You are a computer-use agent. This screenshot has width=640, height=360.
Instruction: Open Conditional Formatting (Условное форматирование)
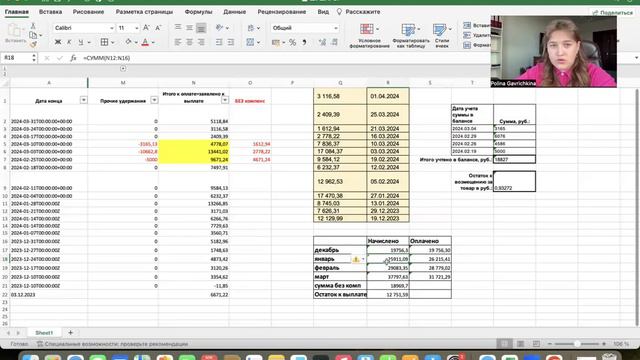click(x=369, y=36)
